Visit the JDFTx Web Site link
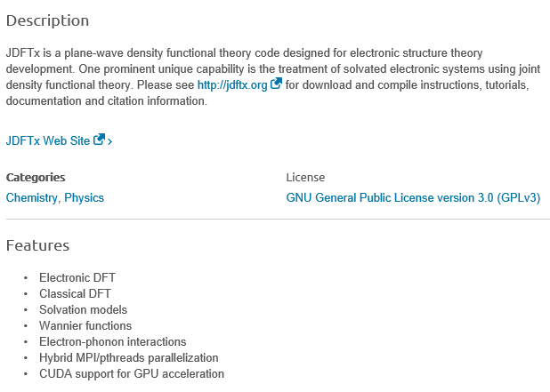550x392 pixels. 49,140
